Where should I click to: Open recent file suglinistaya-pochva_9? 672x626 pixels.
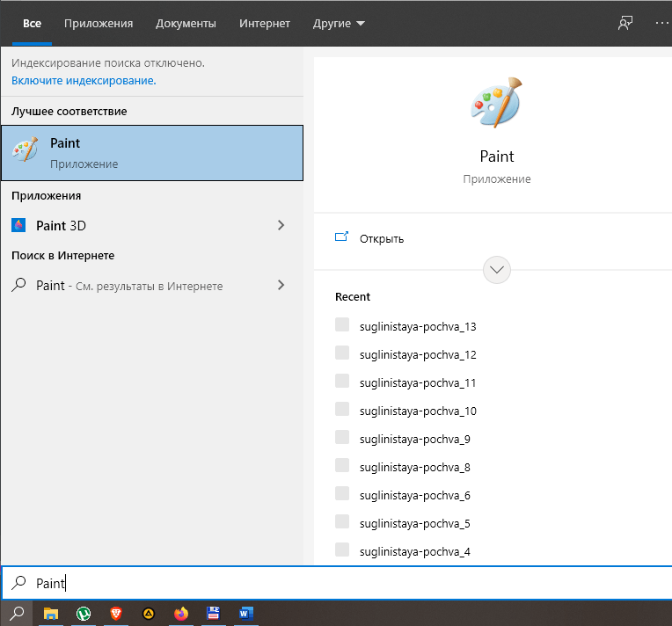(415, 440)
